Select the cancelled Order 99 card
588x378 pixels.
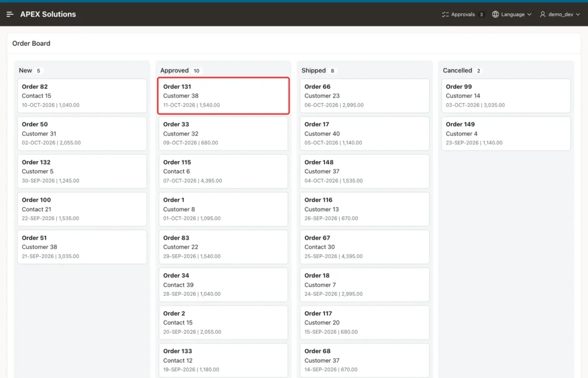point(506,95)
